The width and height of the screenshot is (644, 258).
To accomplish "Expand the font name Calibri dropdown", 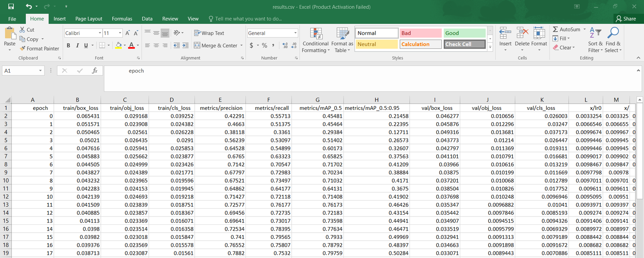I will point(100,33).
